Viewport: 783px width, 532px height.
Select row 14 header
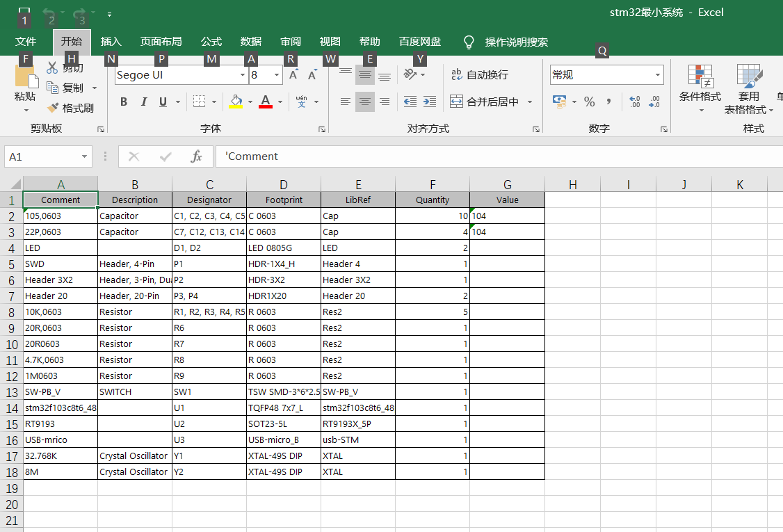tap(12, 408)
